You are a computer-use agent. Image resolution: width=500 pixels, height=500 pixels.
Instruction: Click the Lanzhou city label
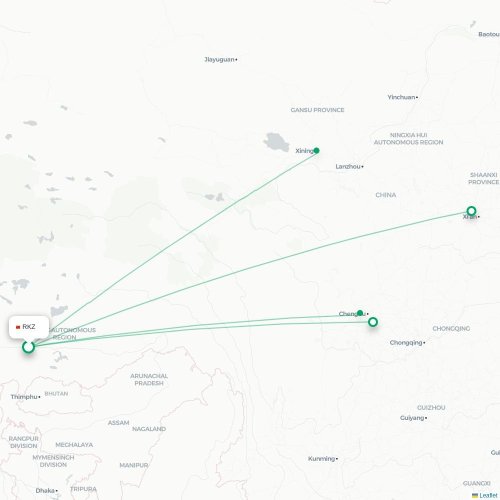click(x=348, y=166)
